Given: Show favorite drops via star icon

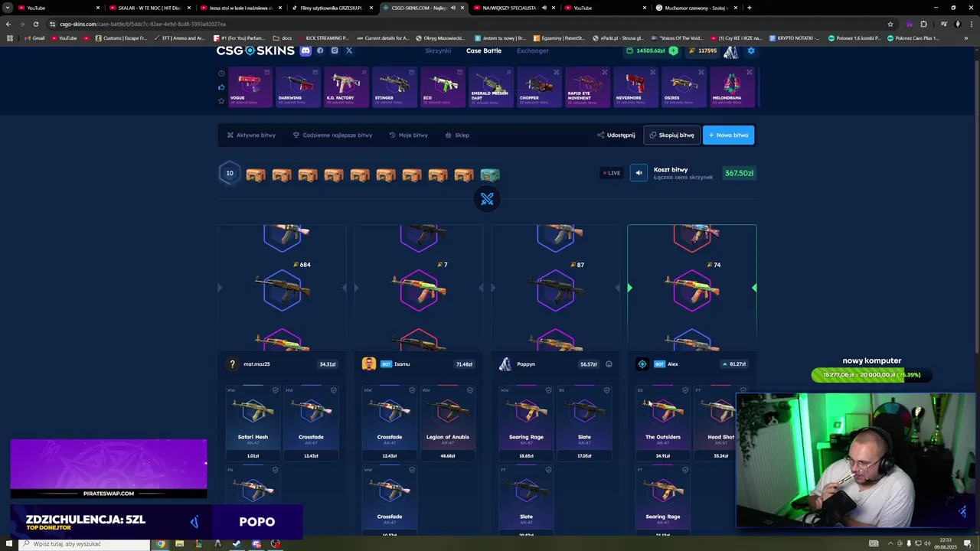Looking at the screenshot, I should [221, 100].
